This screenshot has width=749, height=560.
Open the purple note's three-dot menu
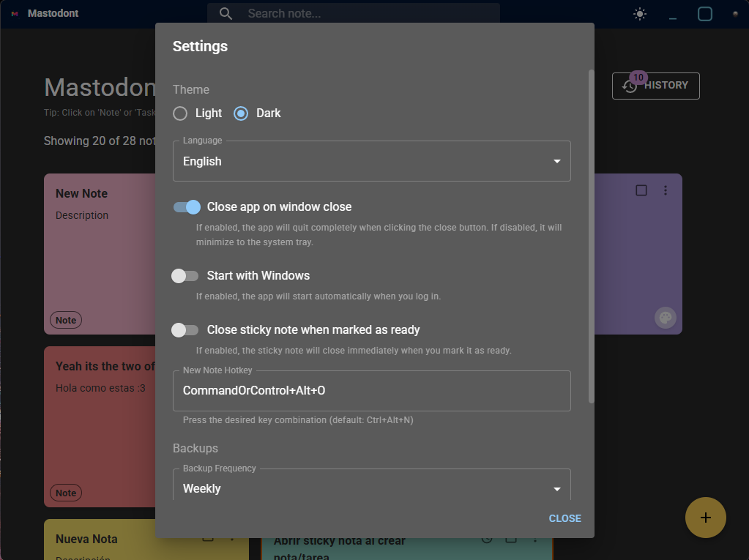(665, 190)
